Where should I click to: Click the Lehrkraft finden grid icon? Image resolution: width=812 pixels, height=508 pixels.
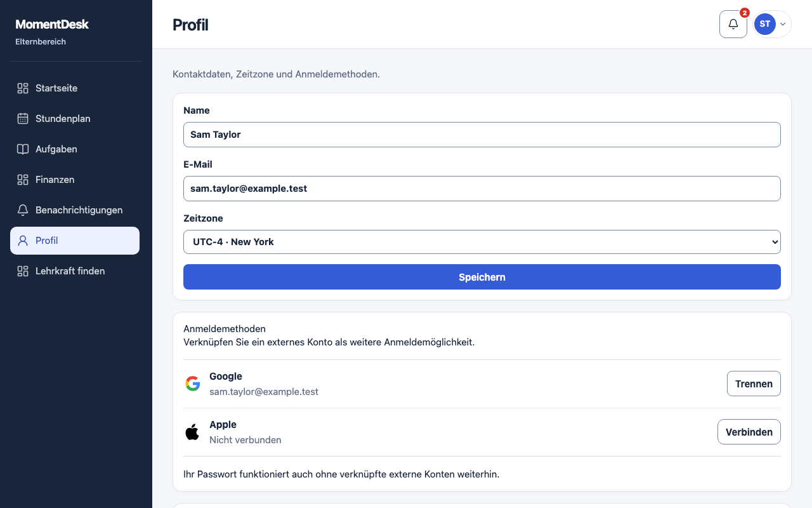tap(23, 271)
